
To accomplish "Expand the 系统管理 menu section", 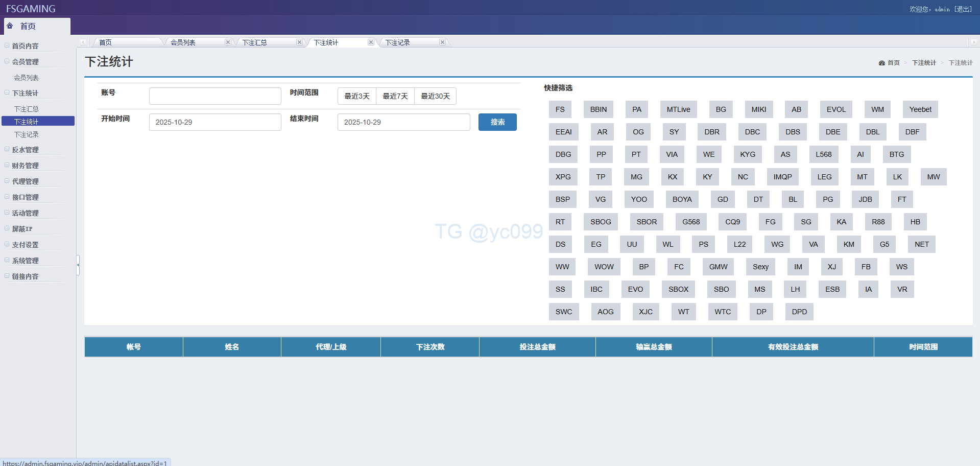I will pyautogui.click(x=25, y=261).
